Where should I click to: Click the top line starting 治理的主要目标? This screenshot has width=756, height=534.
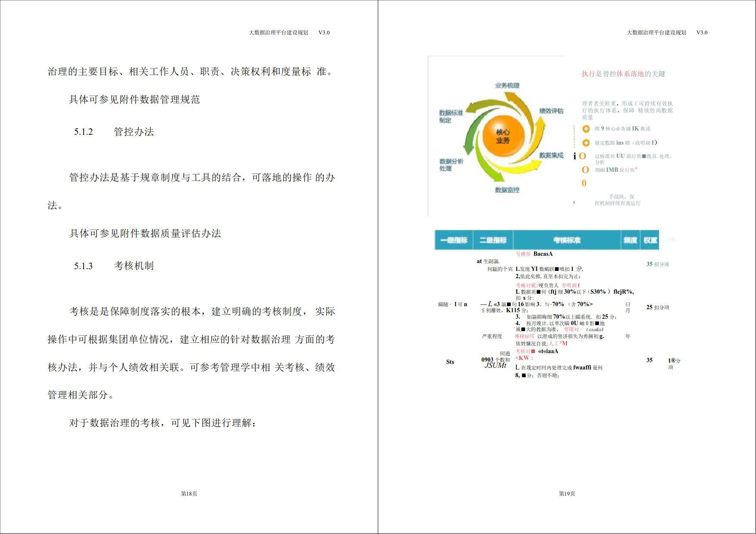pos(190,71)
